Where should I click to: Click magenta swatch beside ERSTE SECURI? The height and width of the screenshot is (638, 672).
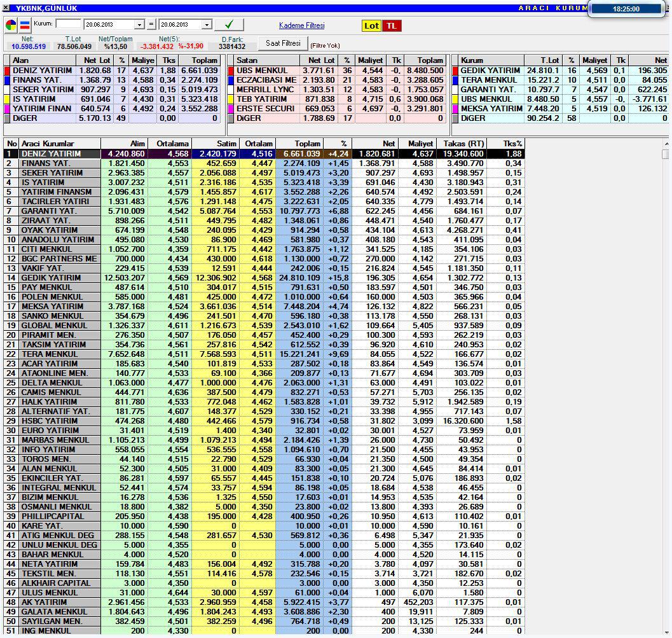click(x=231, y=109)
